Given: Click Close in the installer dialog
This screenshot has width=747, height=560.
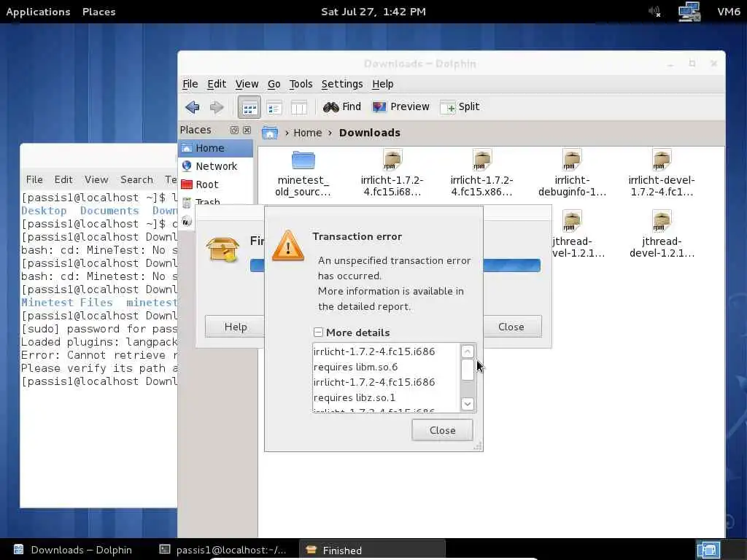Looking at the screenshot, I should (511, 327).
